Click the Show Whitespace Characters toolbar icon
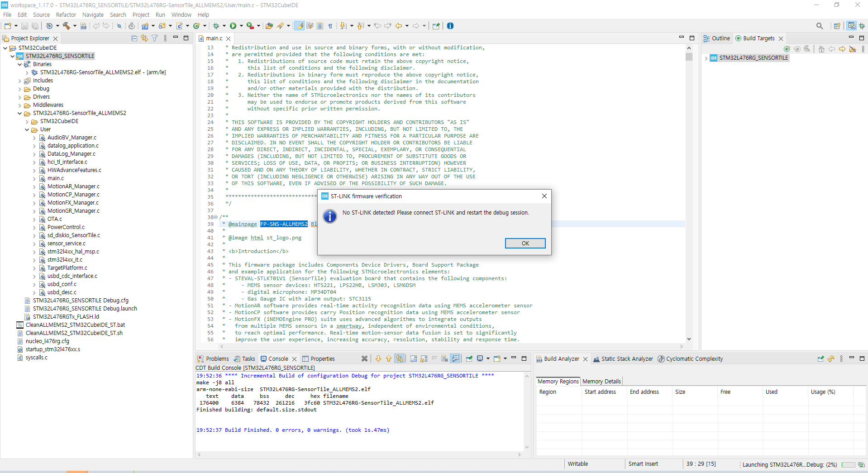868x473 pixels. pyautogui.click(x=330, y=26)
